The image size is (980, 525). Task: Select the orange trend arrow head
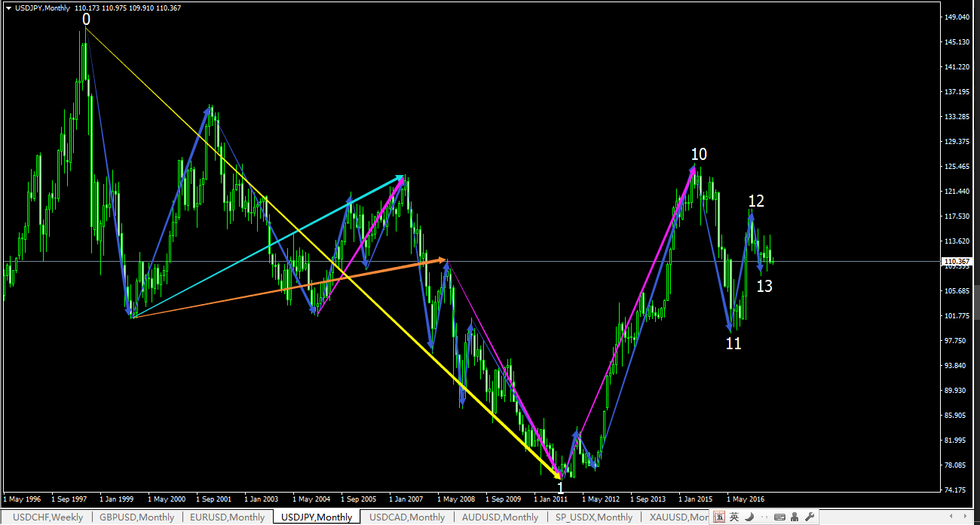click(443, 259)
